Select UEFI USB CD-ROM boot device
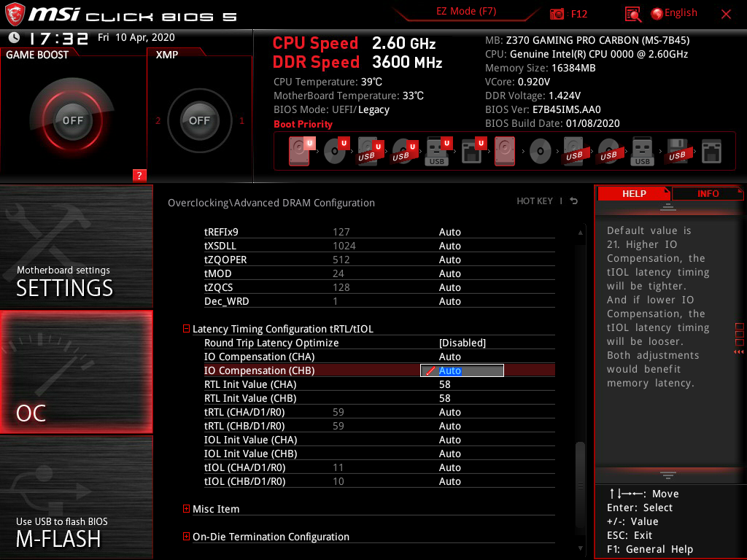 pyautogui.click(x=404, y=151)
